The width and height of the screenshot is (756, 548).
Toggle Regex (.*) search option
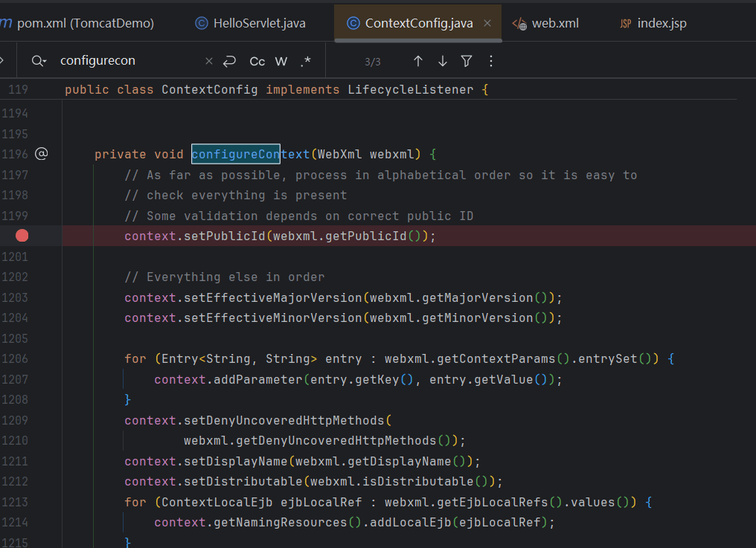pyautogui.click(x=305, y=61)
